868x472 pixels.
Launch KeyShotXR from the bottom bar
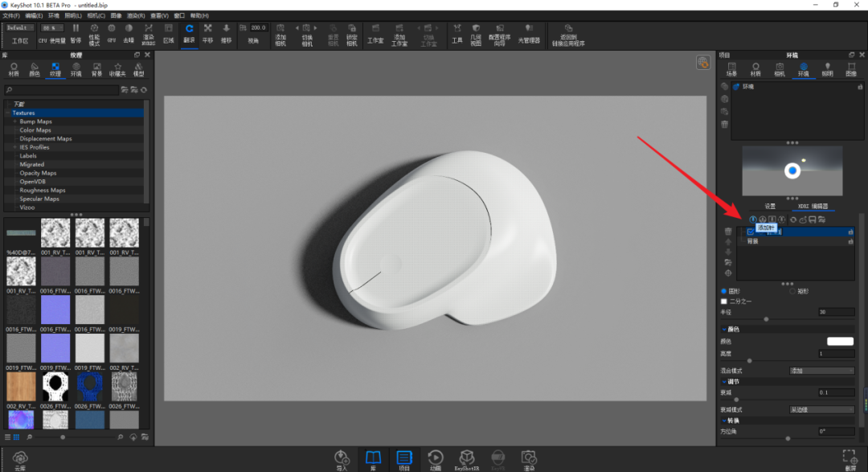[467, 460]
